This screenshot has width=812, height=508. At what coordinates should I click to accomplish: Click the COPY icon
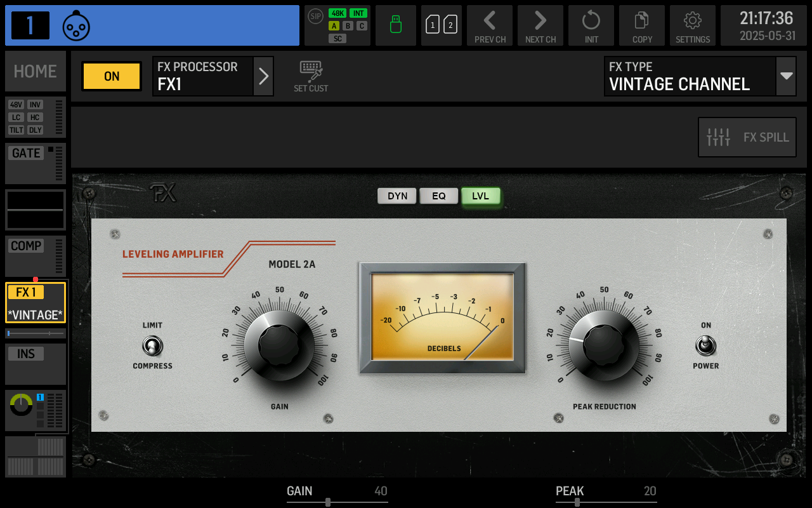(x=642, y=25)
